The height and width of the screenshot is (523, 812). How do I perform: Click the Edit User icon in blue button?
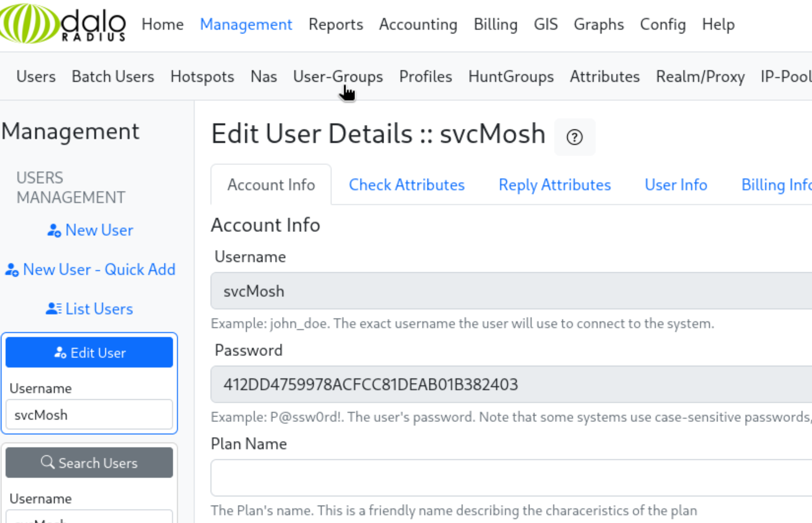pyautogui.click(x=60, y=353)
